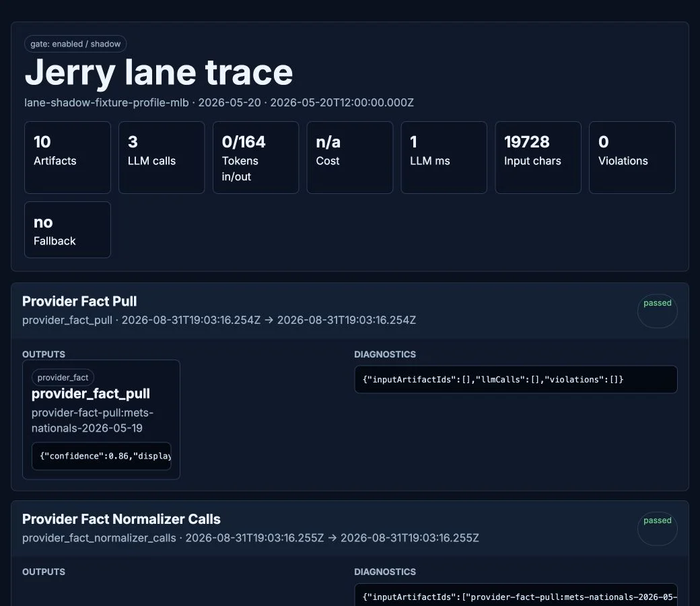Click the Normalizer Calls diagnostics JSON box
The height and width of the screenshot is (606, 700).
(516, 595)
